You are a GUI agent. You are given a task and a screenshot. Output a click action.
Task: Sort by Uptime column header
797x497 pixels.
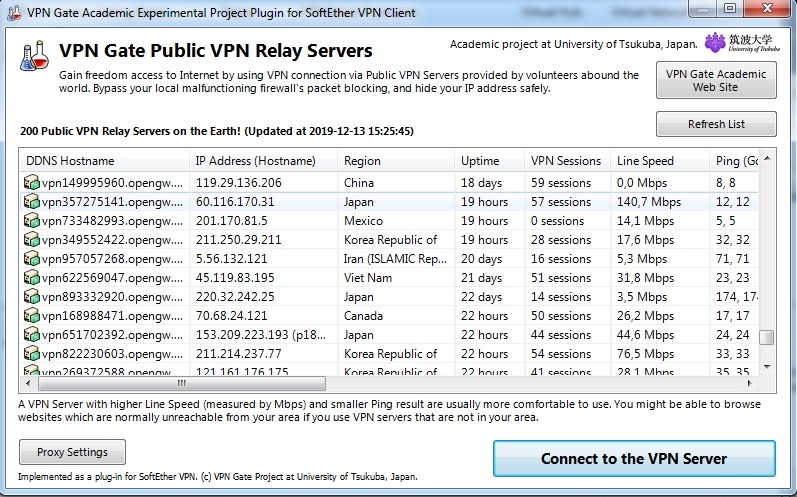(489, 161)
